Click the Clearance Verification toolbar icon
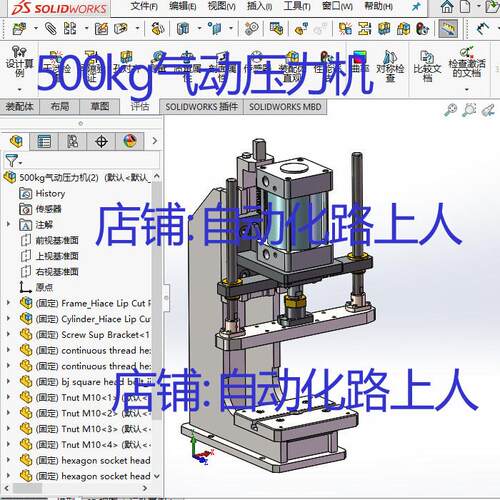 point(365,29)
